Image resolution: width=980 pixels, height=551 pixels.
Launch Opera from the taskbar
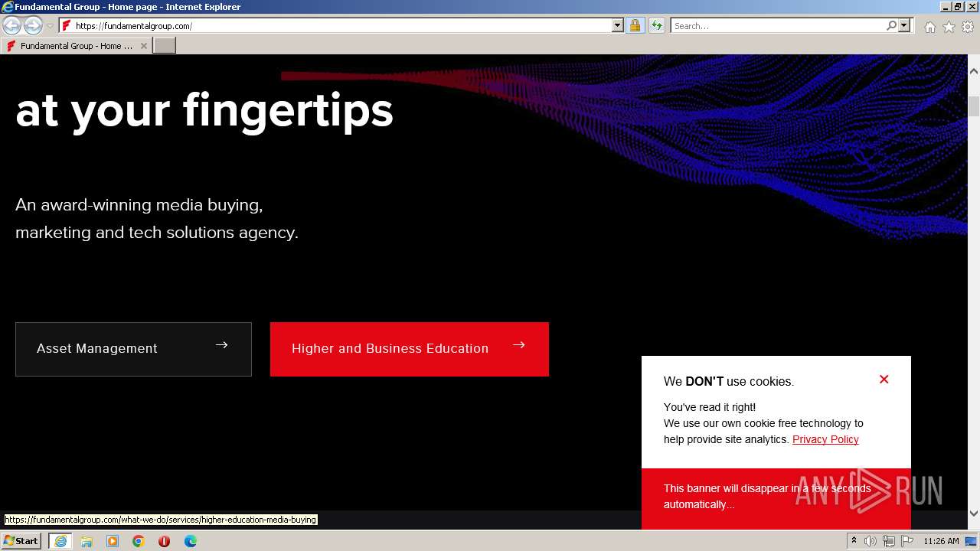[x=164, y=541]
